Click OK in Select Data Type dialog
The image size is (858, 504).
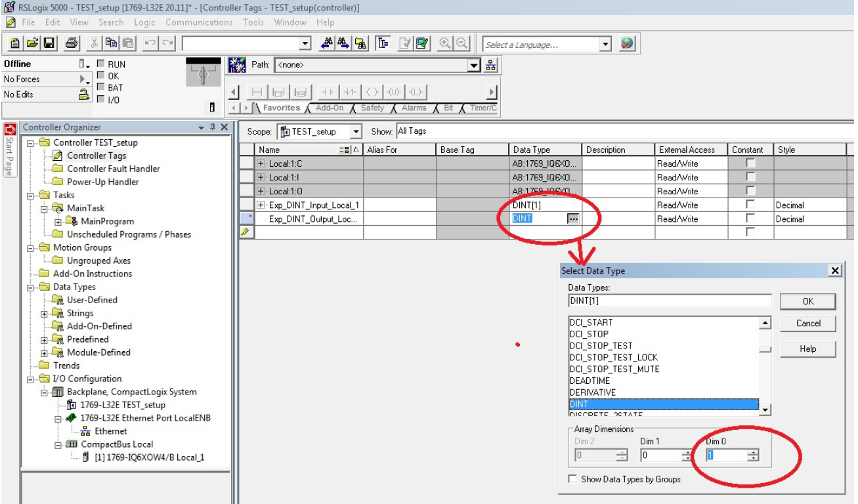click(x=807, y=301)
